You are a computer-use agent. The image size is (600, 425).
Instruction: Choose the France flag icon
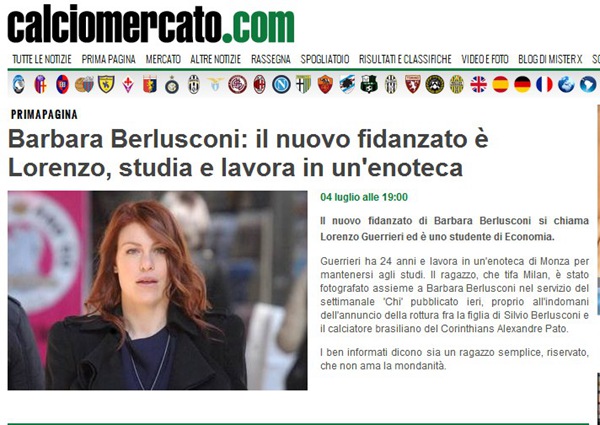coord(544,84)
